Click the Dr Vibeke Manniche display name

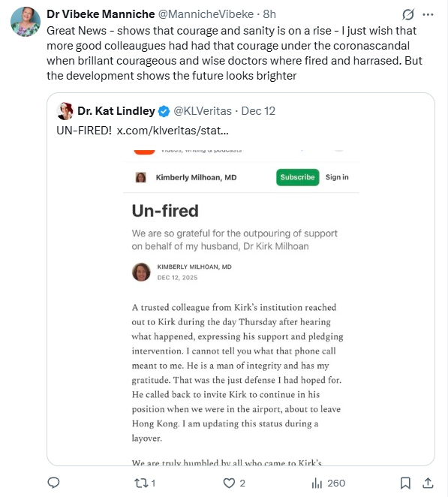point(101,14)
